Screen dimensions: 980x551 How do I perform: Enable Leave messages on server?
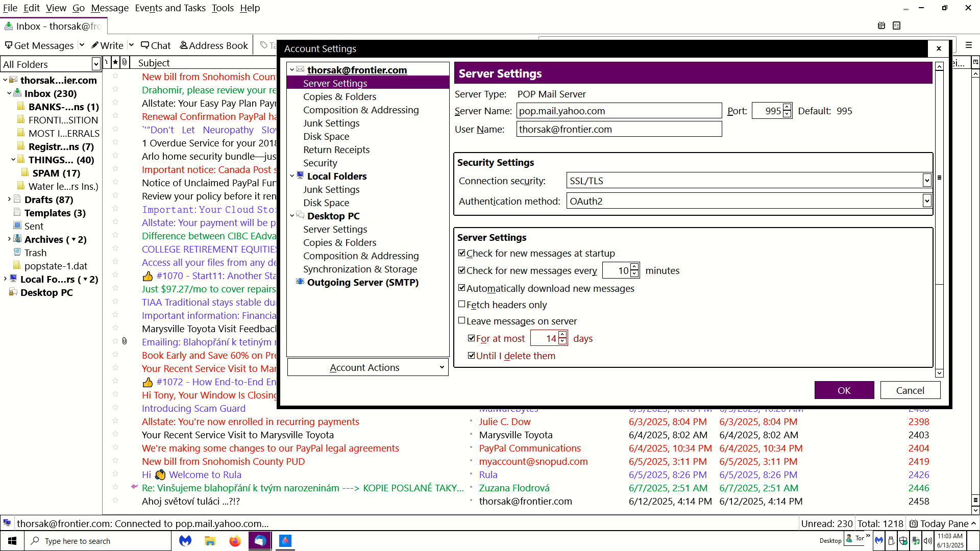pos(462,320)
